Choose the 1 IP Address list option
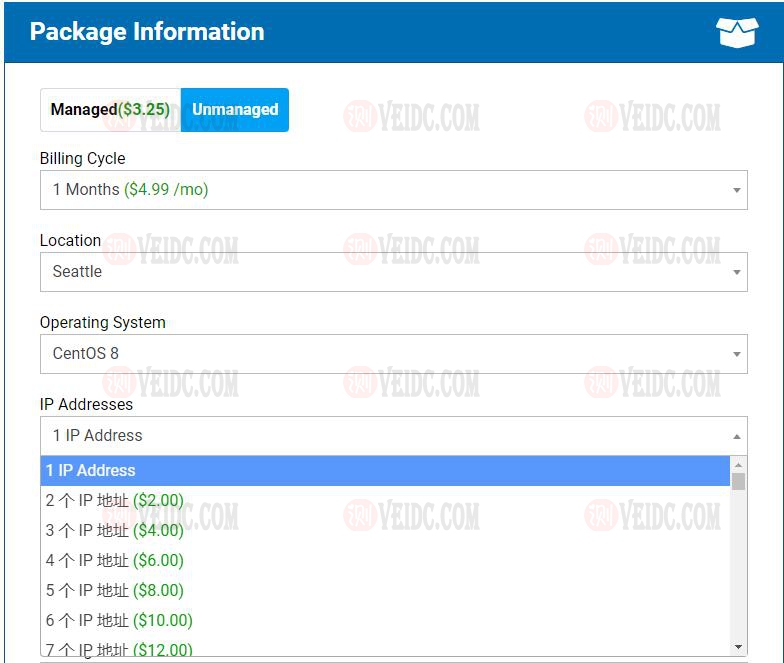The height and width of the screenshot is (663, 784). pos(385,470)
